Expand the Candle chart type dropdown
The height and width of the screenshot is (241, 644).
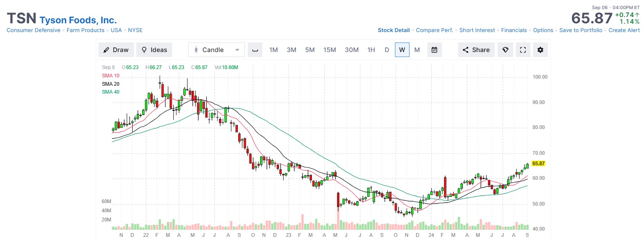pyautogui.click(x=216, y=50)
